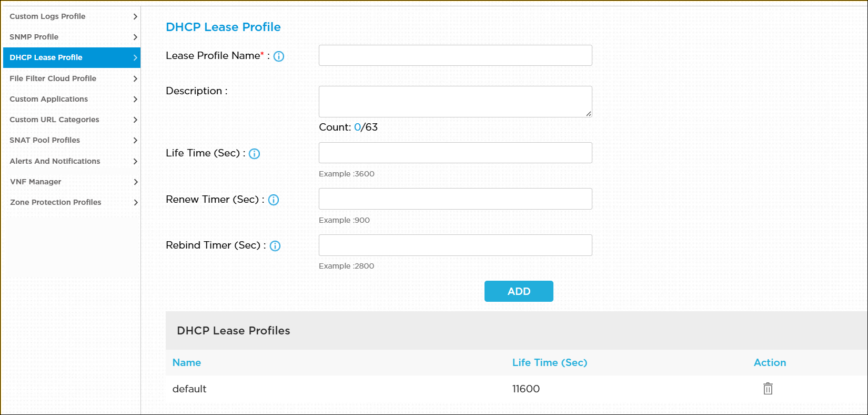Sort the profiles table by Name

[187, 362]
